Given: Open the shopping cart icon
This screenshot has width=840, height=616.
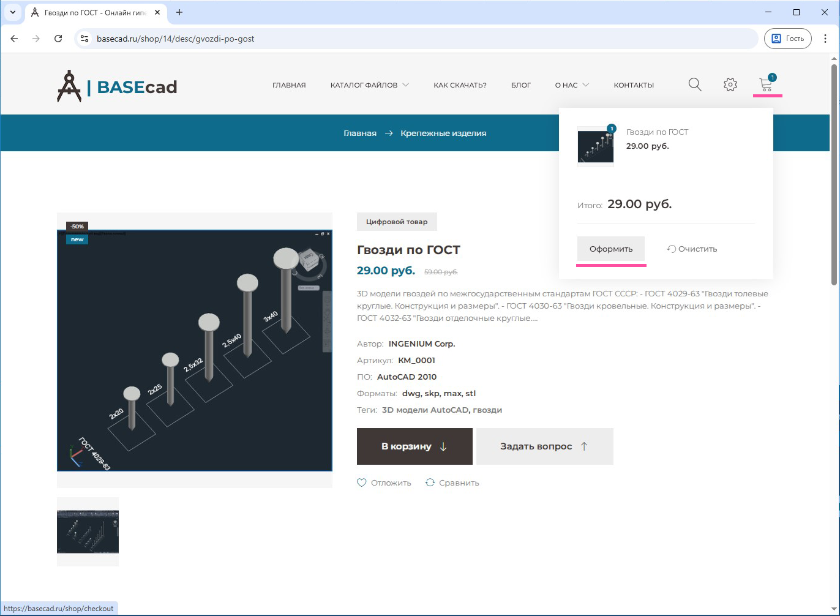Looking at the screenshot, I should pyautogui.click(x=765, y=85).
